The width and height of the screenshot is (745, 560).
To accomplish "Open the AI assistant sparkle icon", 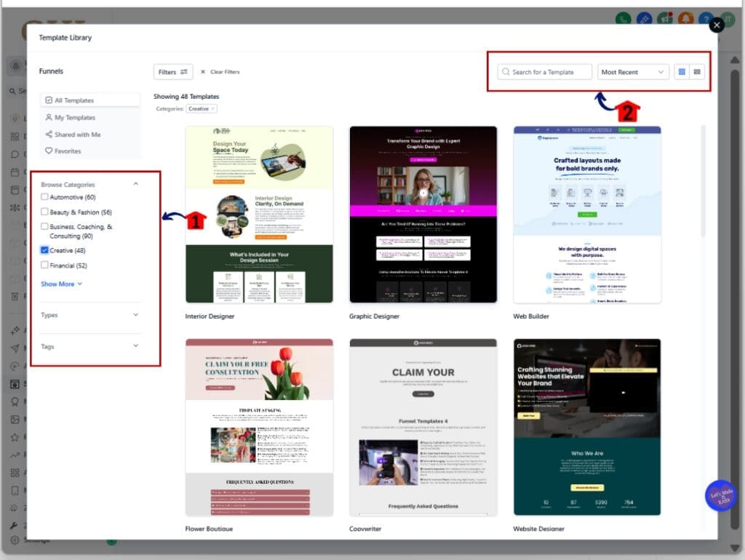I will 645,18.
